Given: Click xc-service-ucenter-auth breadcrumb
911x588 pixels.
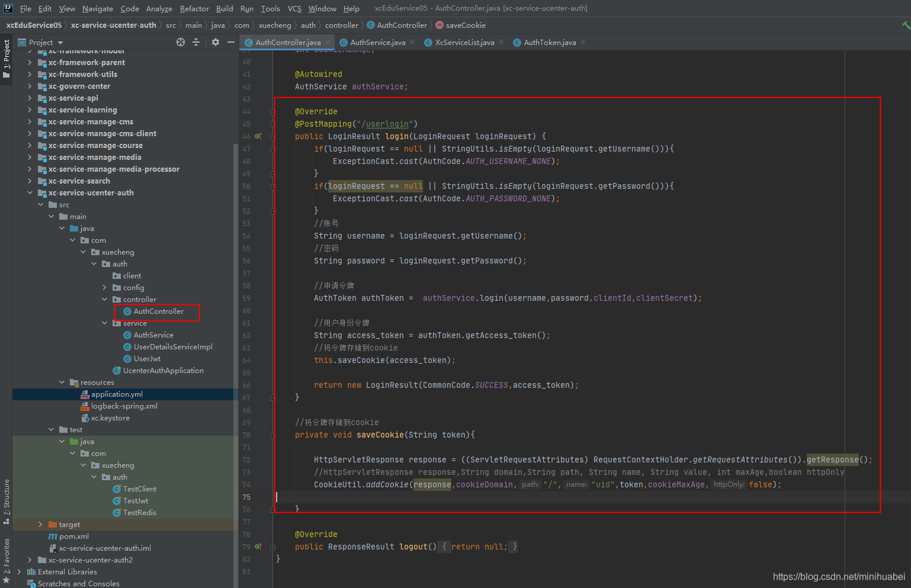Looking at the screenshot, I should pyautogui.click(x=114, y=25).
